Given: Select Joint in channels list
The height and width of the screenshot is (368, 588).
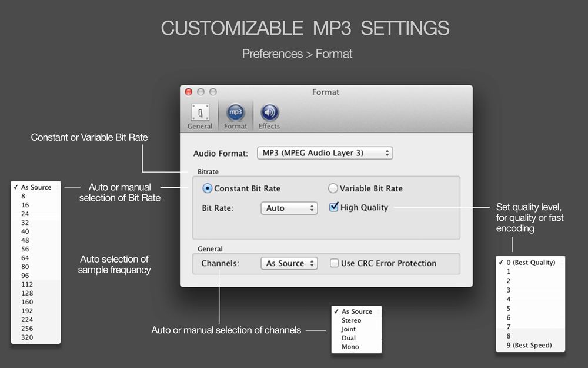Looking at the screenshot, I should (357, 329).
